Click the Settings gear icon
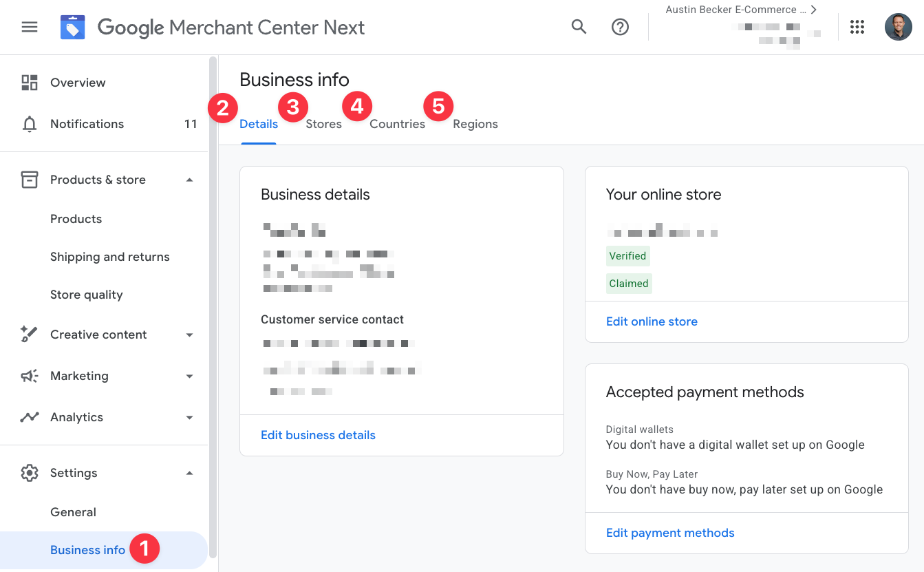Image resolution: width=924 pixels, height=572 pixels. point(30,473)
